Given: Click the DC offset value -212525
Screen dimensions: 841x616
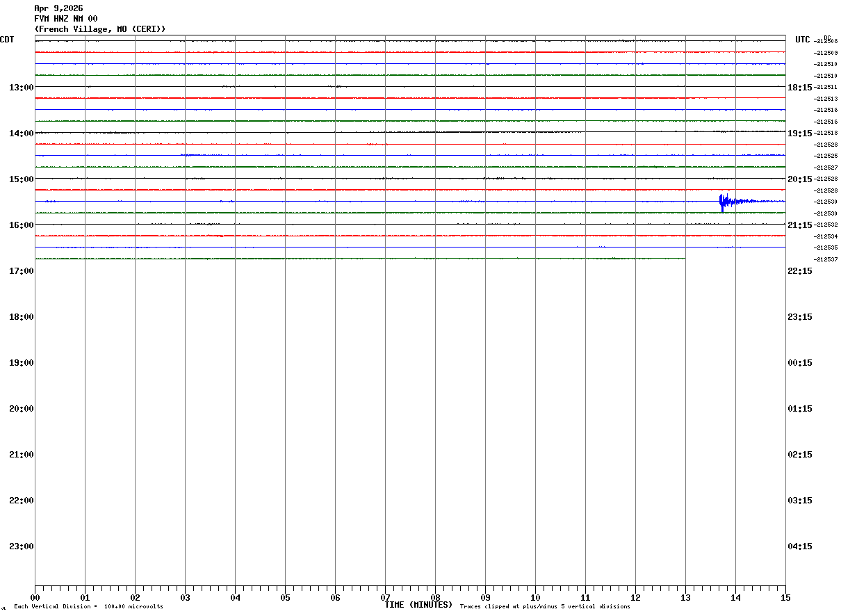Looking at the screenshot, I should coord(826,156).
